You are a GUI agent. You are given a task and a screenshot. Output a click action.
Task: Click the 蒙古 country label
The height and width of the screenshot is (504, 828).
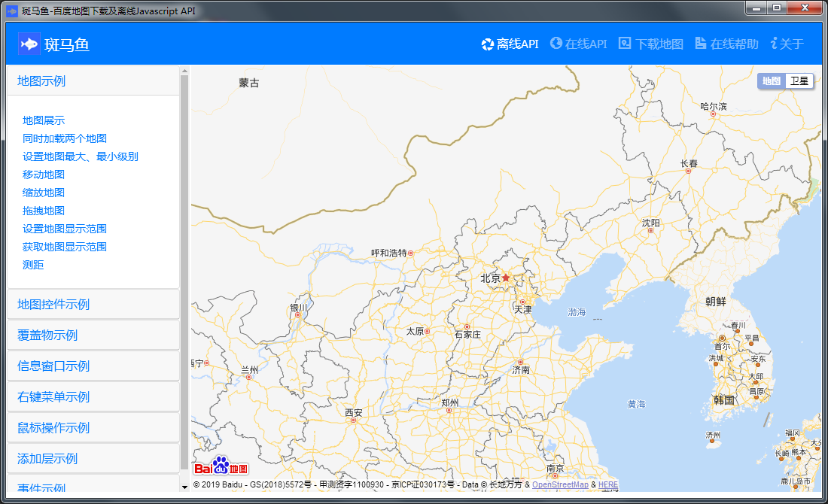pos(248,82)
